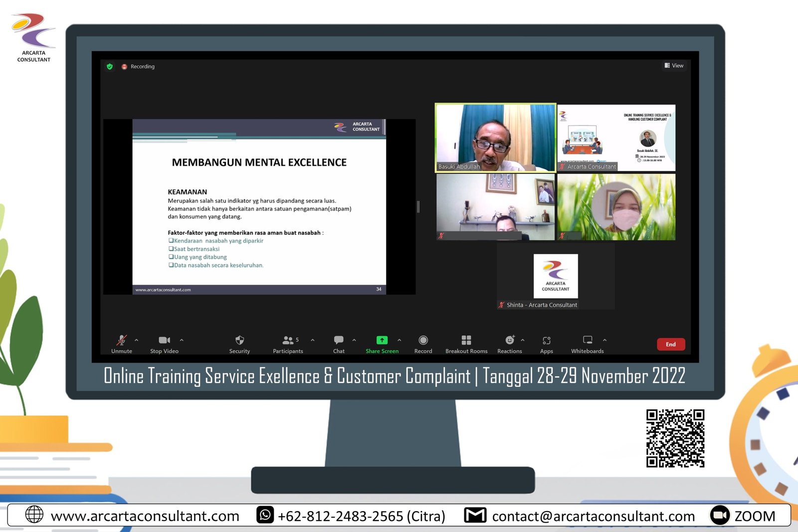
Task: Open the Participants panel
Action: (x=288, y=341)
